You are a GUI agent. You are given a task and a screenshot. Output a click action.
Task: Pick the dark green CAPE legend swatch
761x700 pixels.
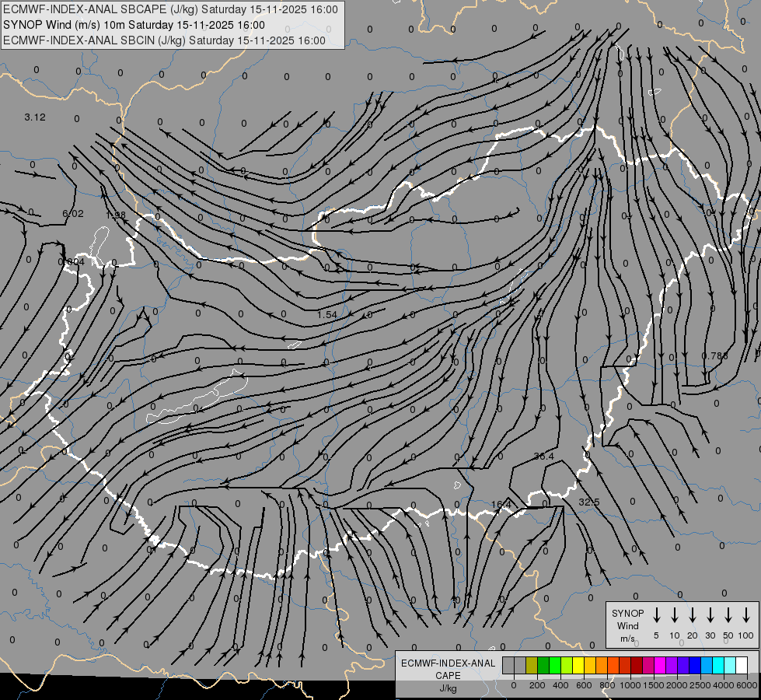tap(543, 665)
